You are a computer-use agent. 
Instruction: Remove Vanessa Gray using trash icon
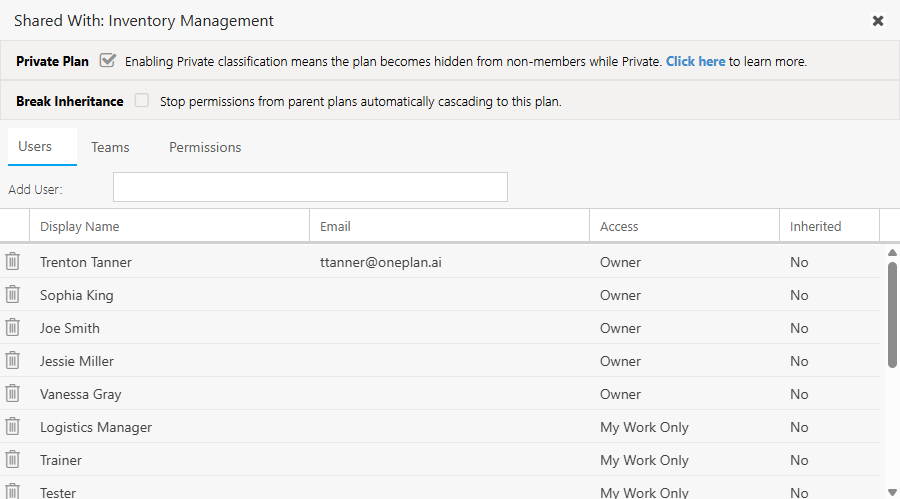tap(13, 393)
